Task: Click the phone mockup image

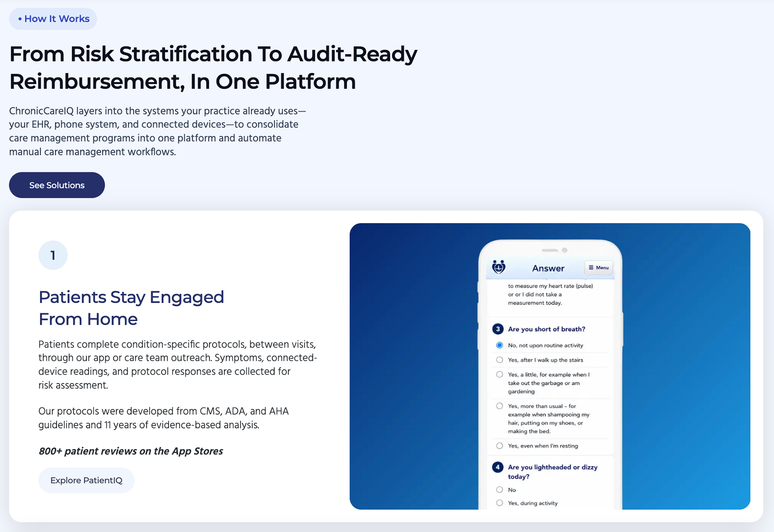Action: (x=550, y=366)
